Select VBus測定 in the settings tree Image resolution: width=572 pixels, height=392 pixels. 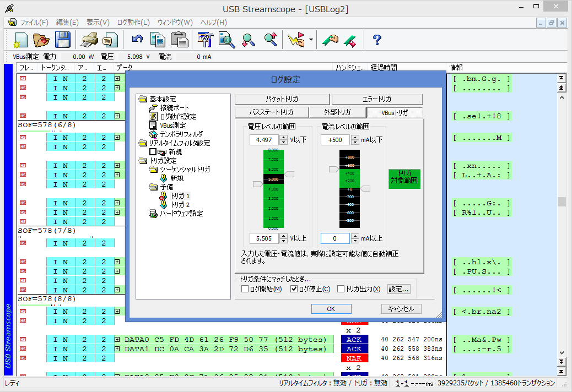coord(173,126)
